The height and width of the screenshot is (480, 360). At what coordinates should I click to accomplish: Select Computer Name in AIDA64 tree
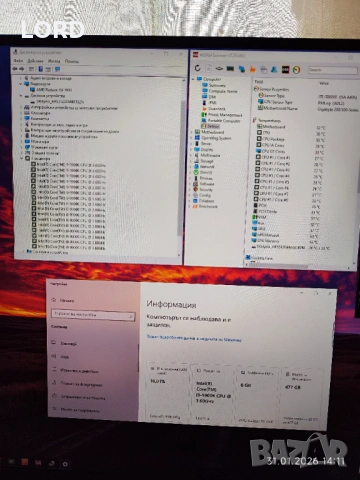click(x=223, y=91)
